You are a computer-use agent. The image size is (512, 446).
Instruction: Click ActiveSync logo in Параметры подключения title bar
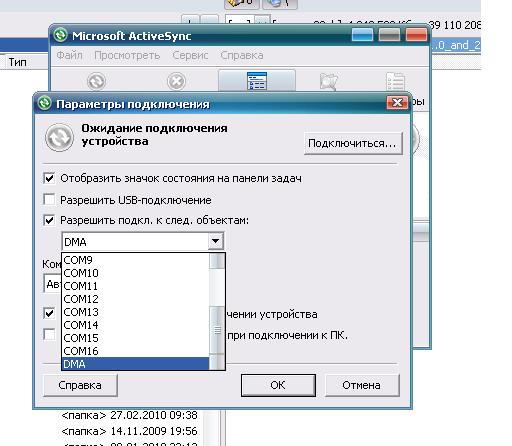[x=45, y=103]
